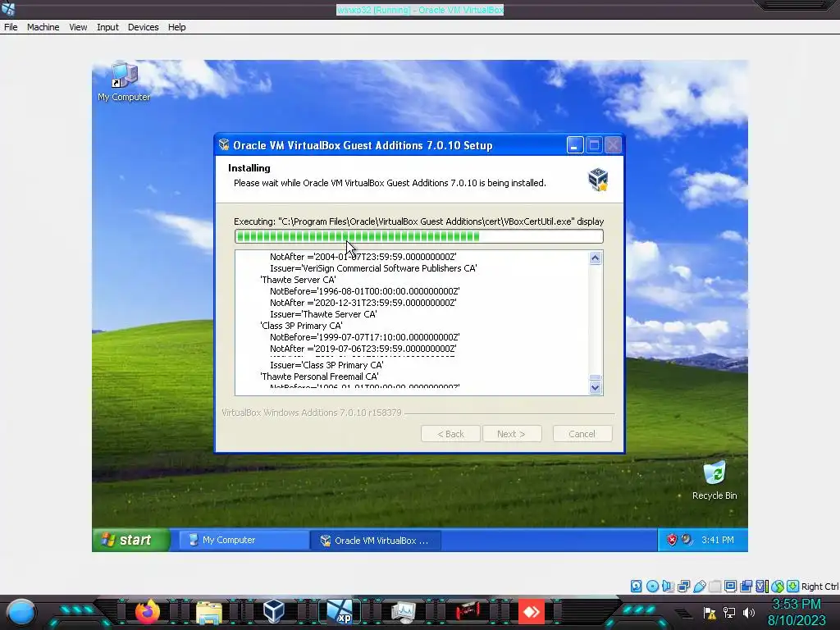Click the host volume speaker icon
Screen dimensions: 840x630
[748, 613]
